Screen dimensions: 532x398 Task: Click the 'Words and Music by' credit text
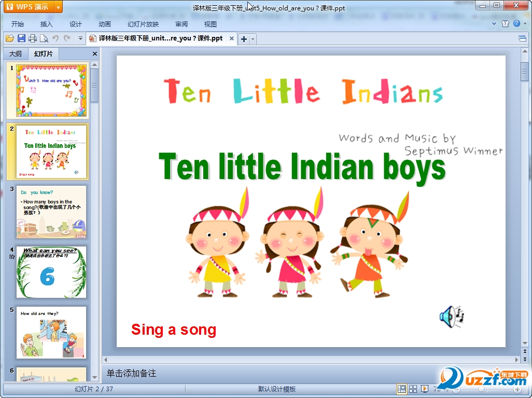point(397,138)
